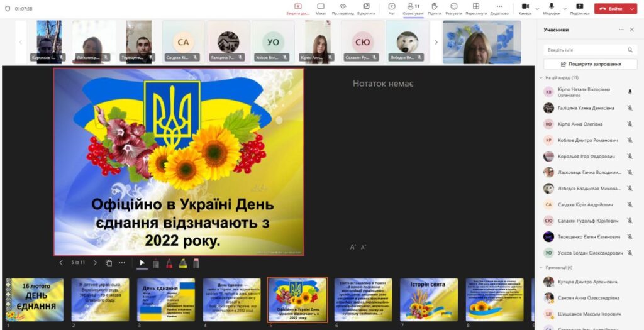Click the Переглянути view layout icon

tap(476, 8)
